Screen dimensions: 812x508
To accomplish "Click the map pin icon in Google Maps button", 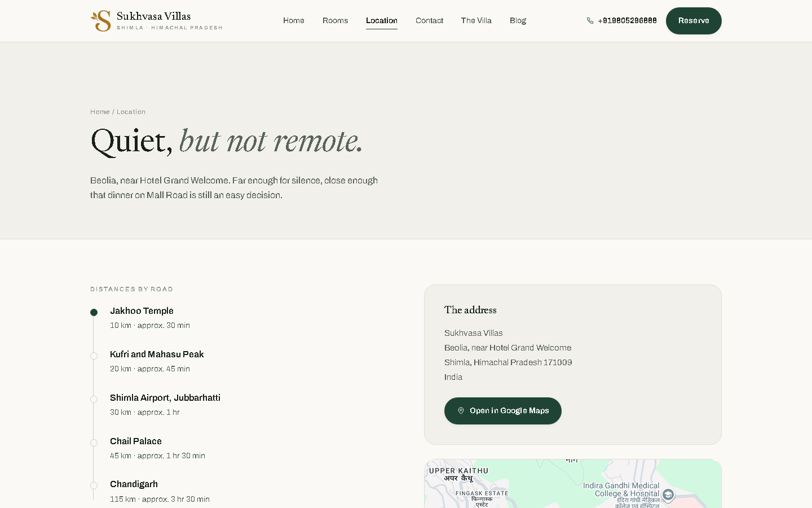I will [461, 411].
